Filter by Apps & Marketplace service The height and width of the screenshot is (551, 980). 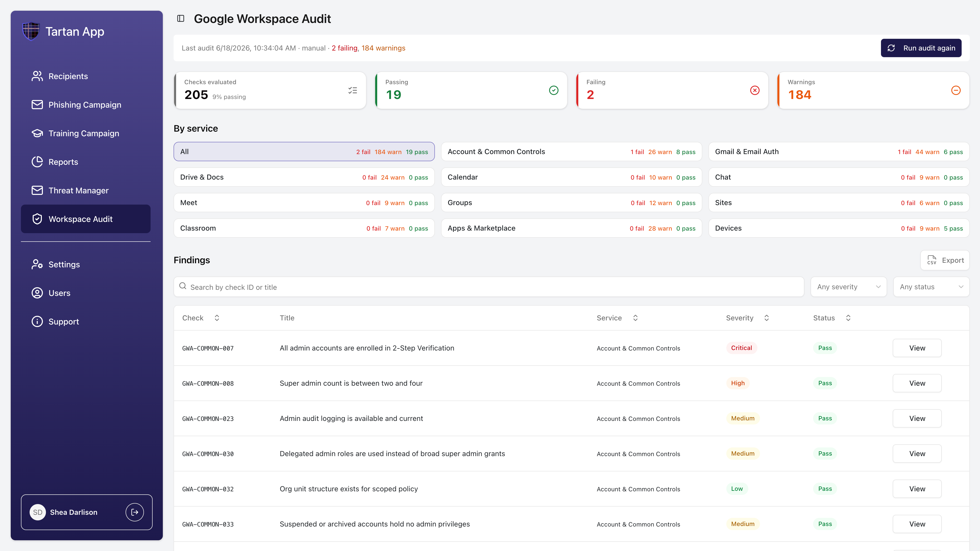571,228
